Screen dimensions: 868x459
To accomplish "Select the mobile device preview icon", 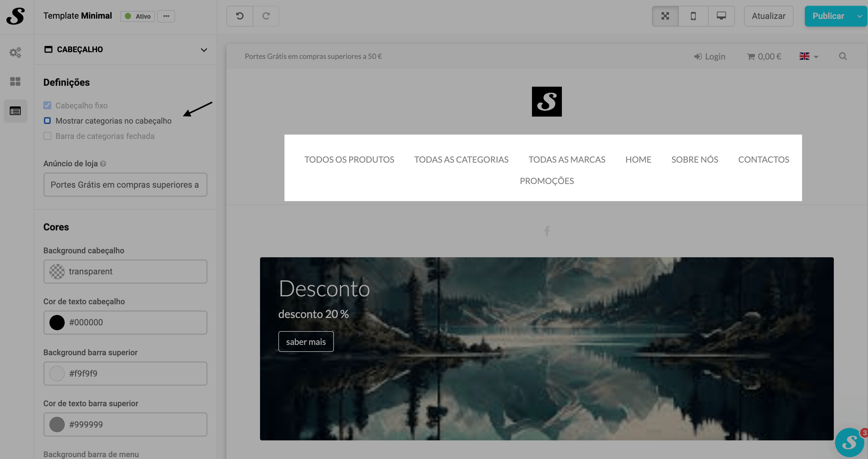I will (x=693, y=16).
